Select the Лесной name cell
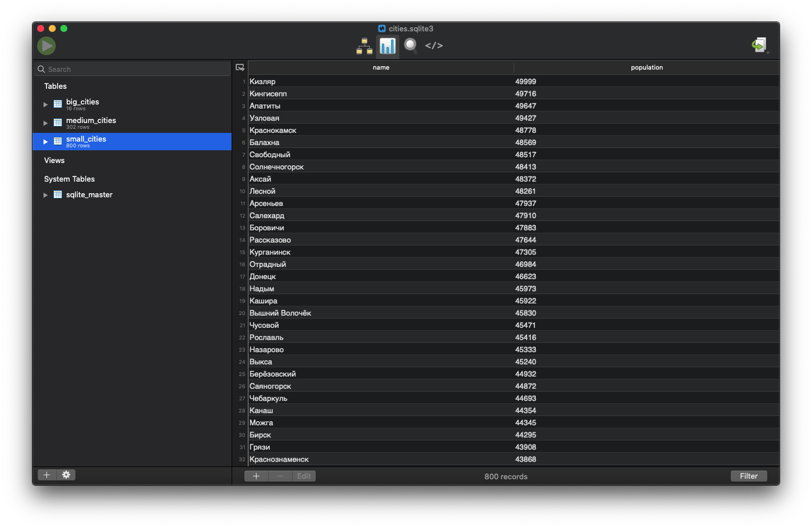 pyautogui.click(x=381, y=191)
